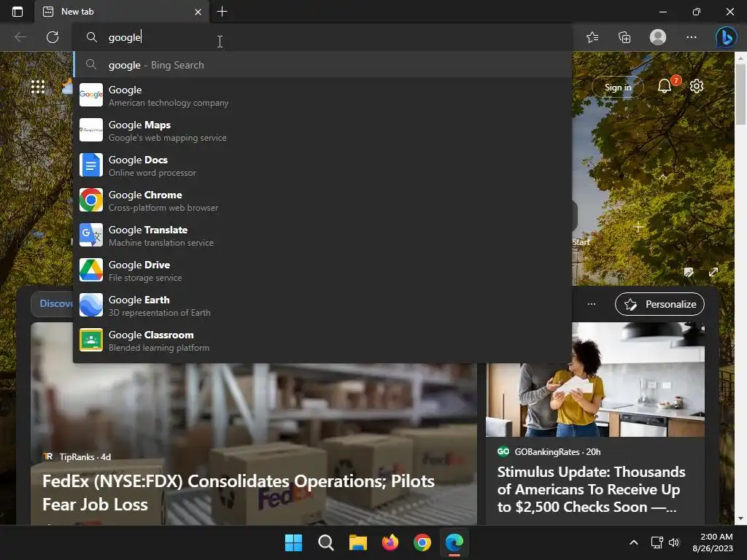
Task: Select 'google - Bing Search' suggestion
Action: (x=322, y=65)
